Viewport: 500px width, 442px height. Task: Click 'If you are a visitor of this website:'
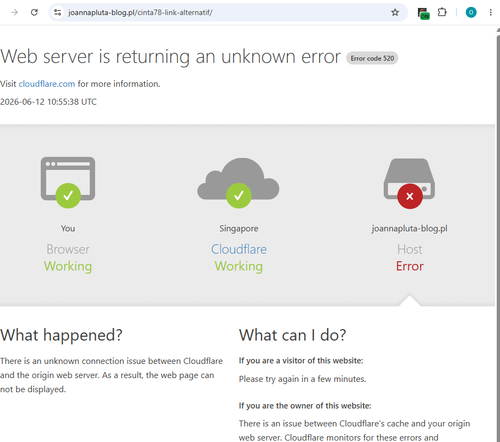tap(301, 361)
